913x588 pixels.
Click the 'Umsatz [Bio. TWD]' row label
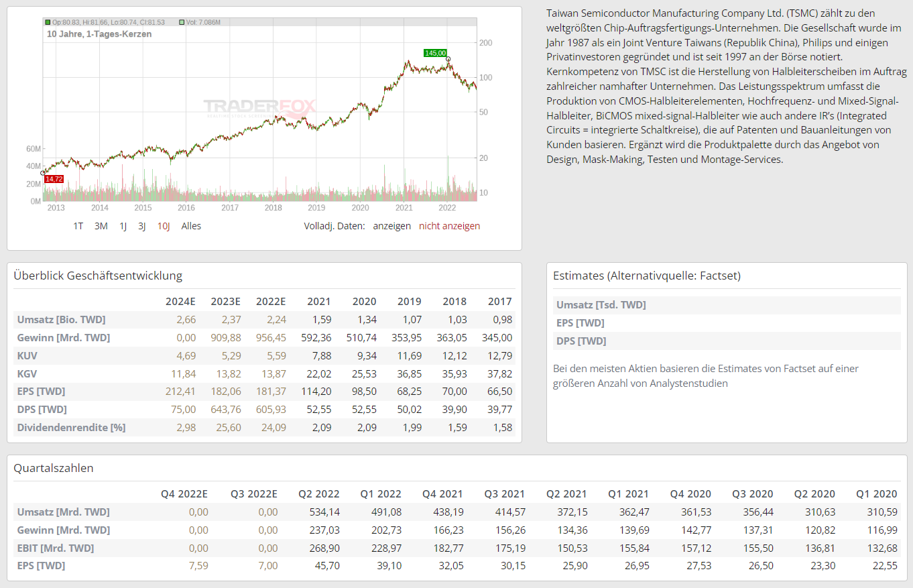[61, 319]
